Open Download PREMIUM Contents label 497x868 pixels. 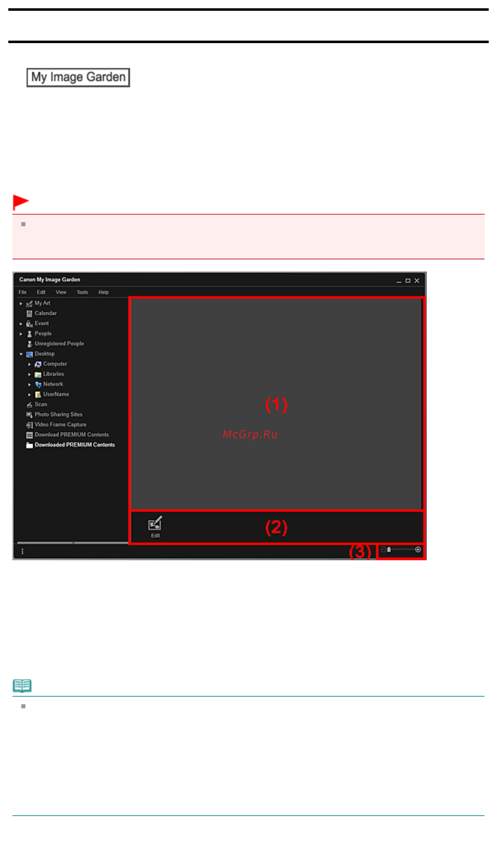(x=72, y=435)
